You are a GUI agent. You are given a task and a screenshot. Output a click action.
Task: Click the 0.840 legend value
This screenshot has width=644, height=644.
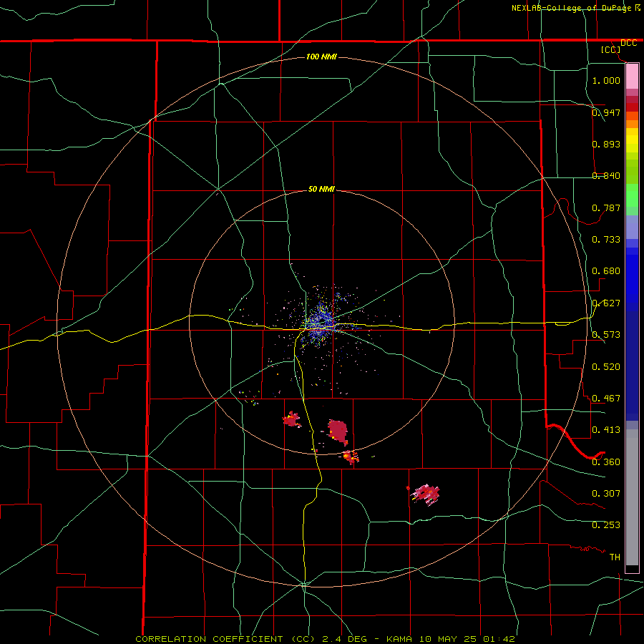pos(606,175)
